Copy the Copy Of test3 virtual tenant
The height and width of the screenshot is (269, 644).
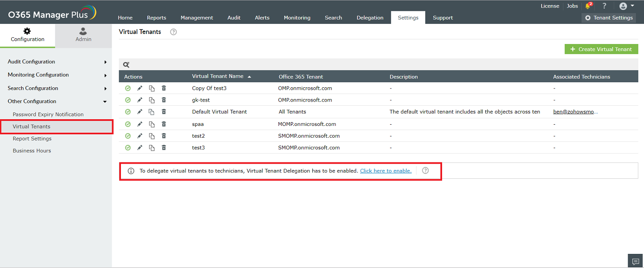(152, 88)
